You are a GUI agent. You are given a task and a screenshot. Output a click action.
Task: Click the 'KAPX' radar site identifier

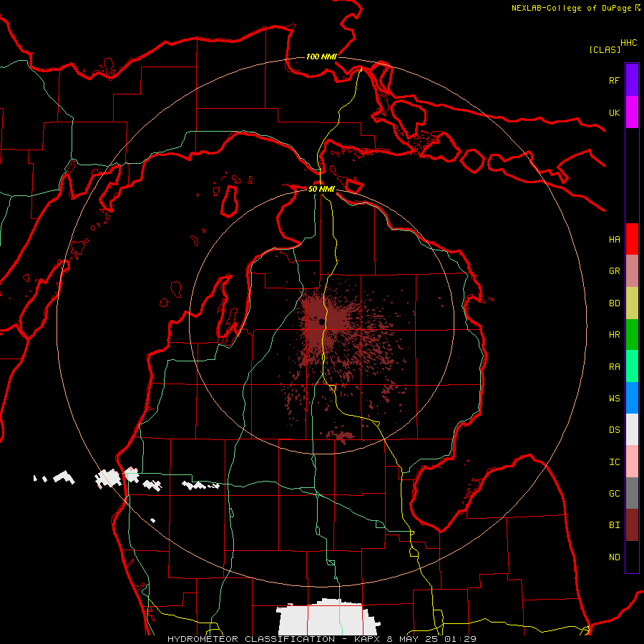click(367, 639)
